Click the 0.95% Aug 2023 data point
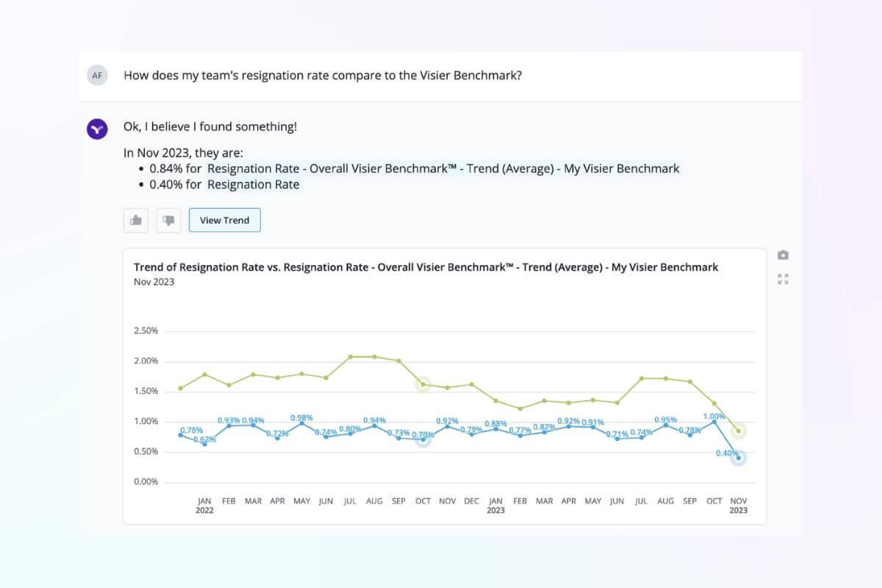This screenshot has height=588, width=882. (x=666, y=425)
